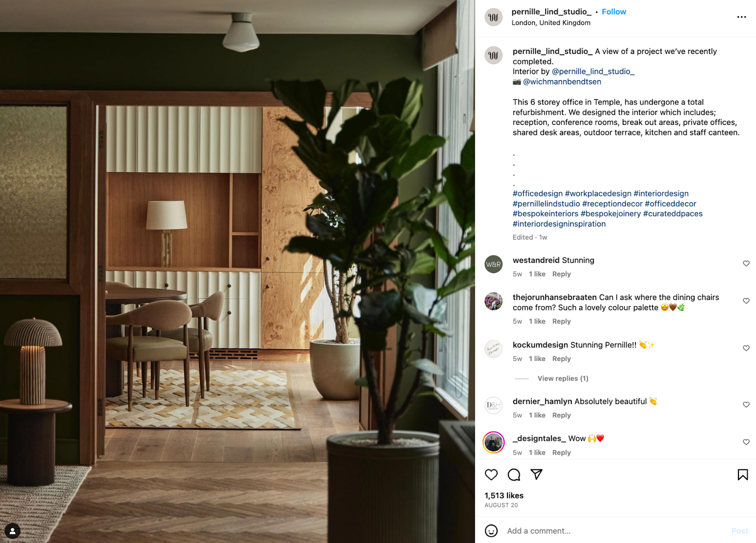Open London, United Kingdom location
Screen dimensions: 756x543
click(x=551, y=23)
